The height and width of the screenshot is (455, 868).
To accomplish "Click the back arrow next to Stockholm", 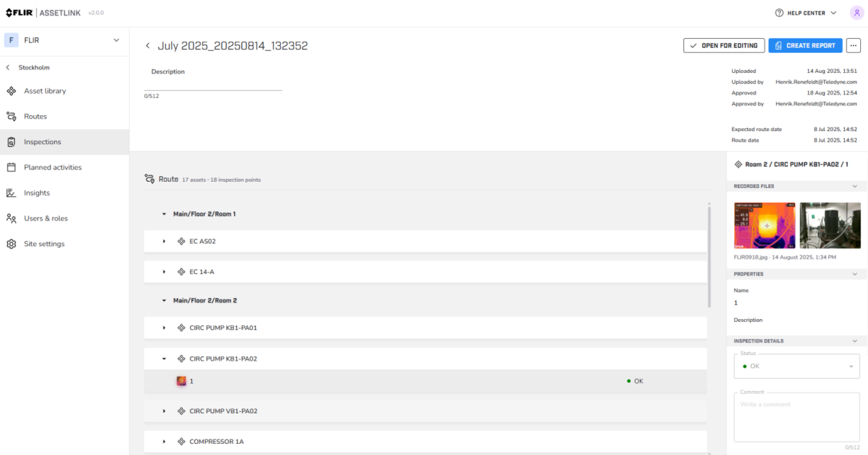I will (x=8, y=68).
